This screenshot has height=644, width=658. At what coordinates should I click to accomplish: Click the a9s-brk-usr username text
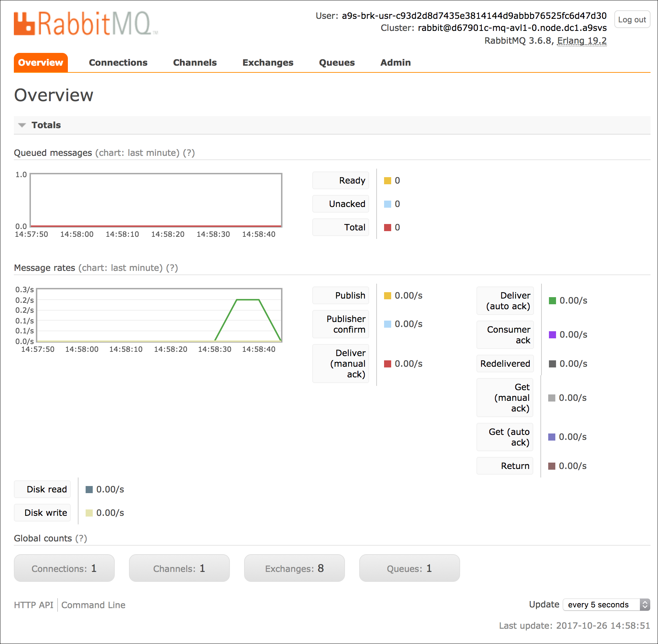pyautogui.click(x=474, y=16)
